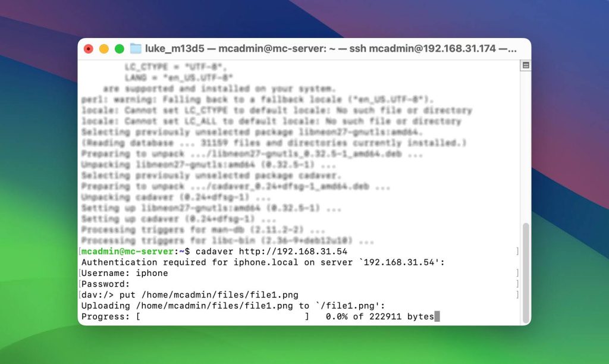
Task: Close the terminal window with red button
Action: pyautogui.click(x=89, y=49)
